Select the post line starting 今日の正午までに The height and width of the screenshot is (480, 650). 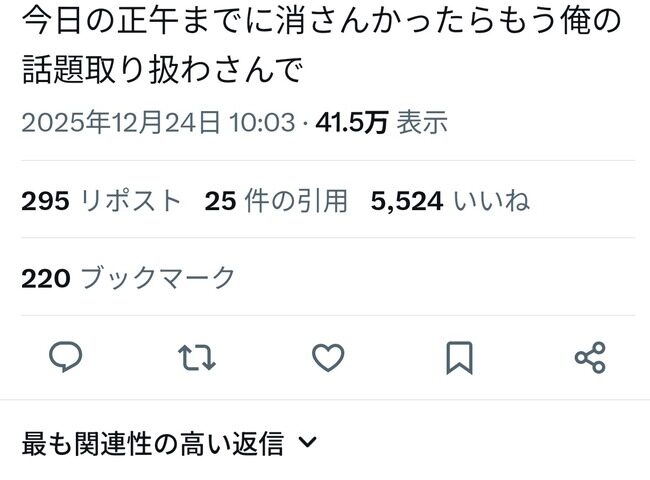(x=322, y=21)
